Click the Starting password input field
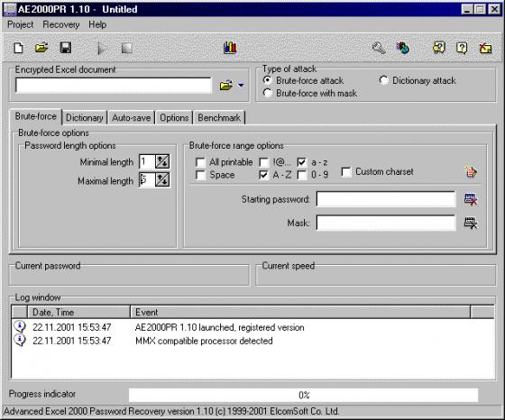 click(386, 199)
